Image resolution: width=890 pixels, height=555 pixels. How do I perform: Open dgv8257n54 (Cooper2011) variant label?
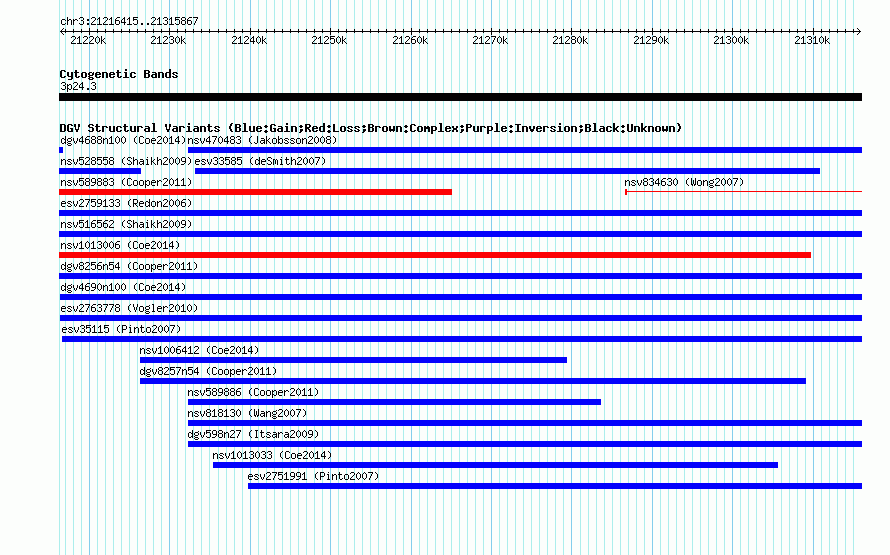(x=208, y=371)
